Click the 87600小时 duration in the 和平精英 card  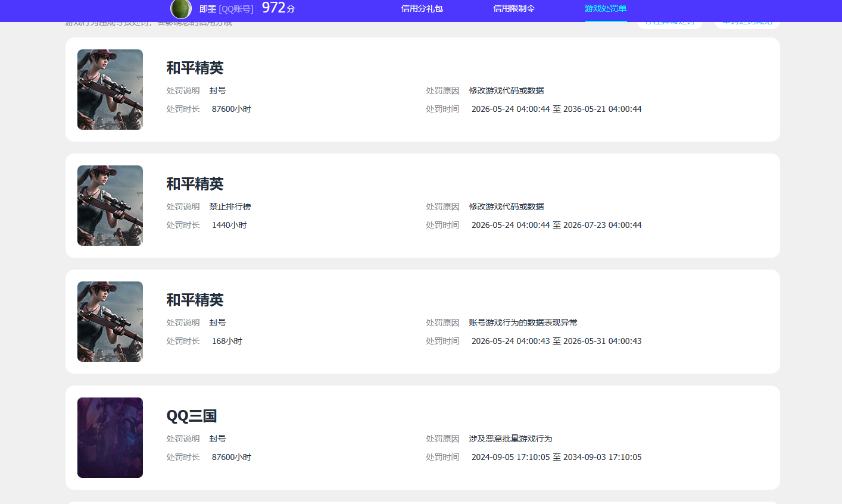tap(232, 109)
